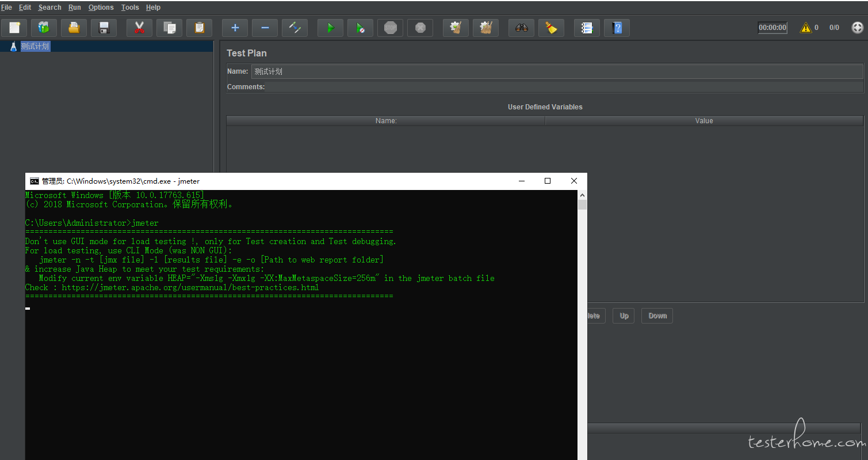Click the Up button

624,315
